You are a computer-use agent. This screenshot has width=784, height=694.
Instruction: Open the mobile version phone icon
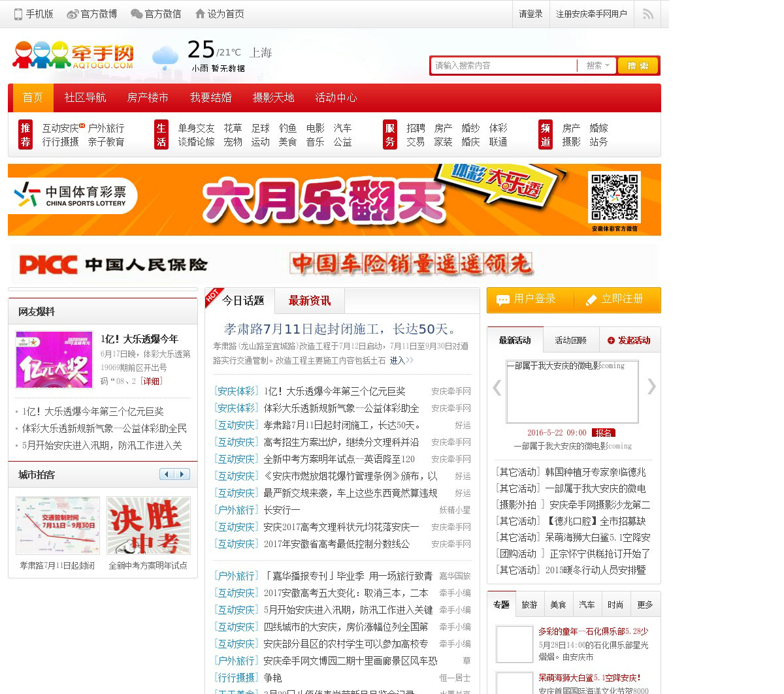point(18,14)
